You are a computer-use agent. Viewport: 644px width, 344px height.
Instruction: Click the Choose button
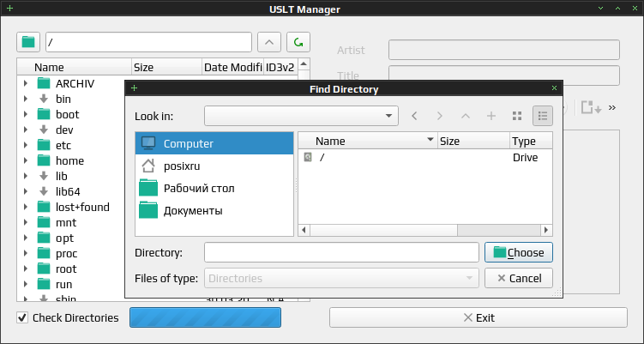pyautogui.click(x=519, y=252)
